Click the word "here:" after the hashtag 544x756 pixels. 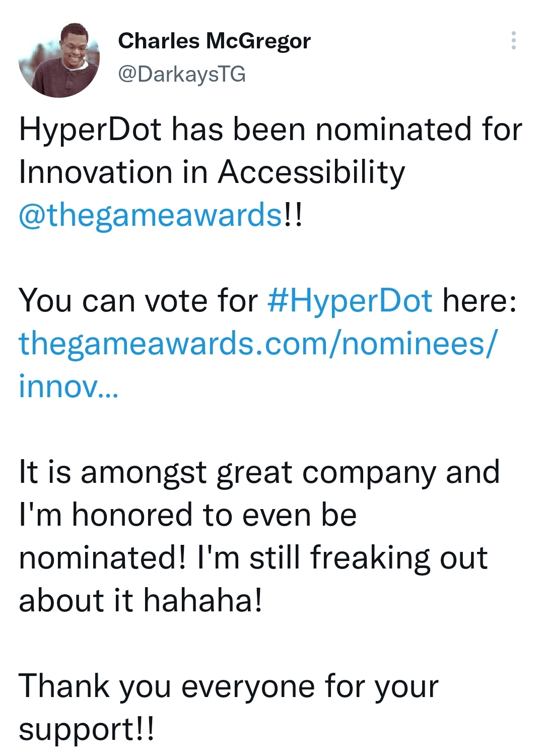point(480,301)
